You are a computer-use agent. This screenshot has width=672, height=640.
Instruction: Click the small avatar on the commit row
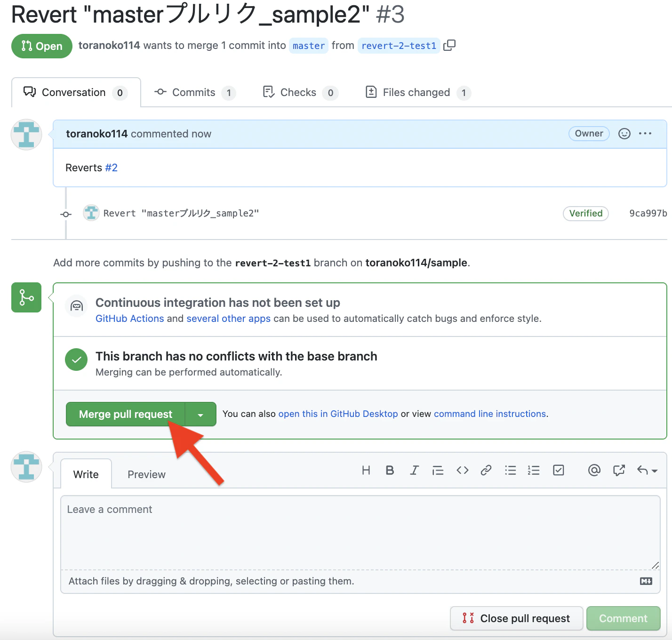click(91, 213)
